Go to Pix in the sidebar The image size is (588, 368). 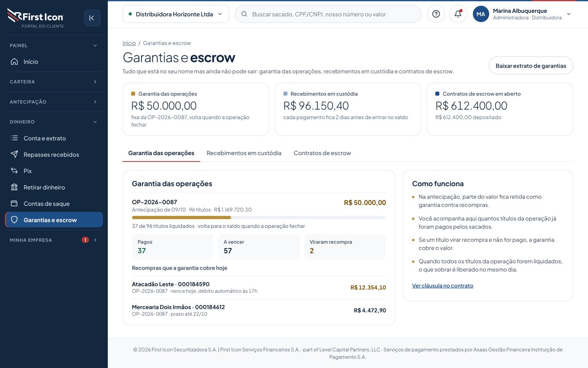point(54,171)
